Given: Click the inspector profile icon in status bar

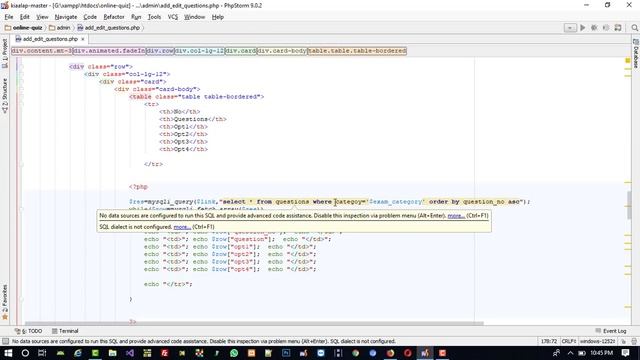Looking at the screenshot, I should tap(634, 341).
